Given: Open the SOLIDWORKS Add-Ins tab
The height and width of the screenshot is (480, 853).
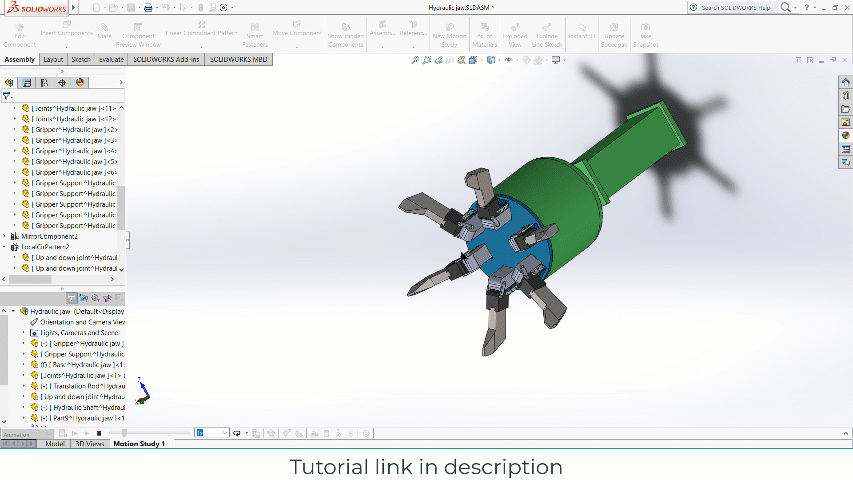Looking at the screenshot, I should (x=166, y=59).
